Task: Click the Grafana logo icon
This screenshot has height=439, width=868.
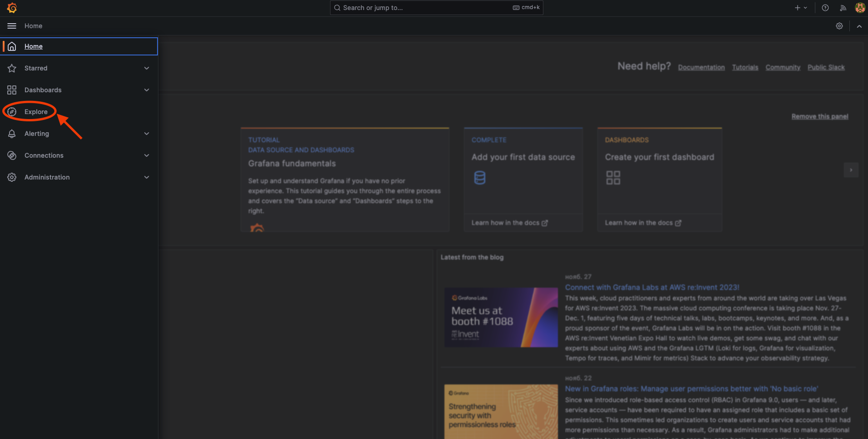Action: (12, 8)
